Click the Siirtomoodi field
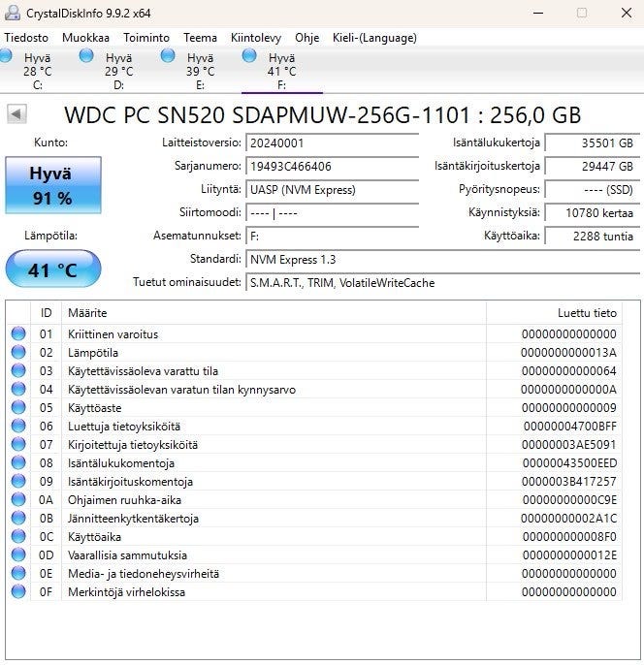This screenshot has width=644, height=665. pos(332,213)
